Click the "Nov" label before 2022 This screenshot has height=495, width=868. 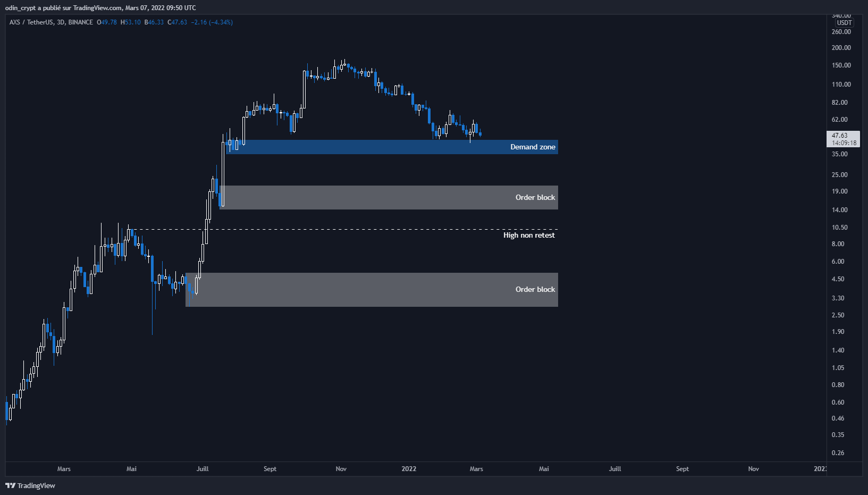[341, 469]
